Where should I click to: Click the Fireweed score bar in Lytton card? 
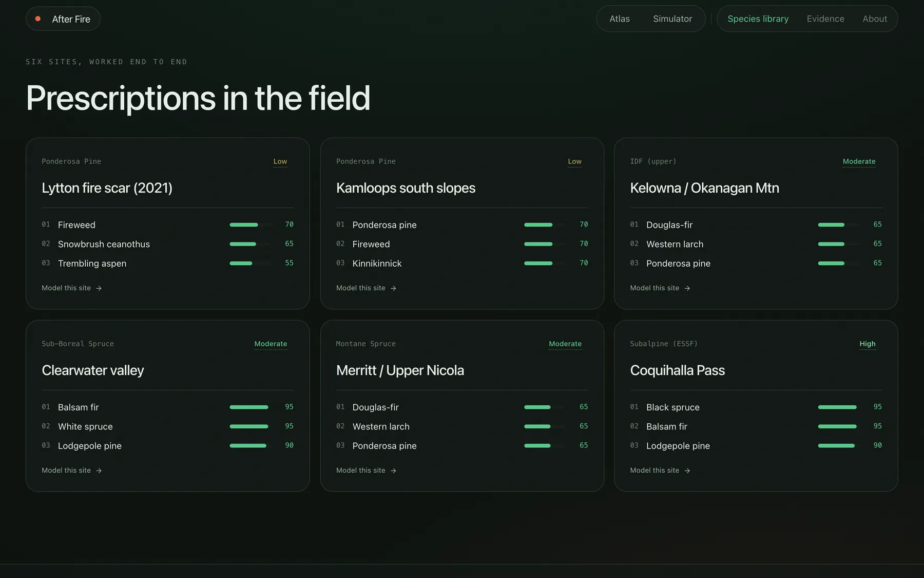pyautogui.click(x=250, y=225)
